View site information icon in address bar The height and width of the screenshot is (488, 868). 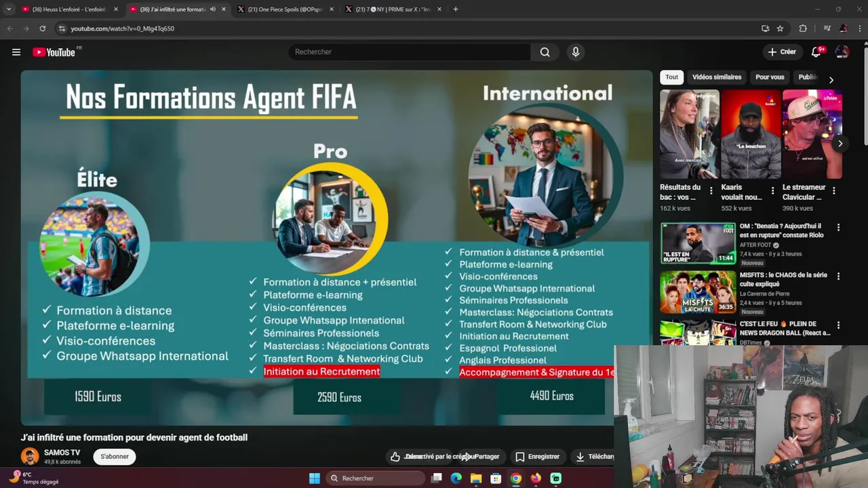click(x=62, y=28)
